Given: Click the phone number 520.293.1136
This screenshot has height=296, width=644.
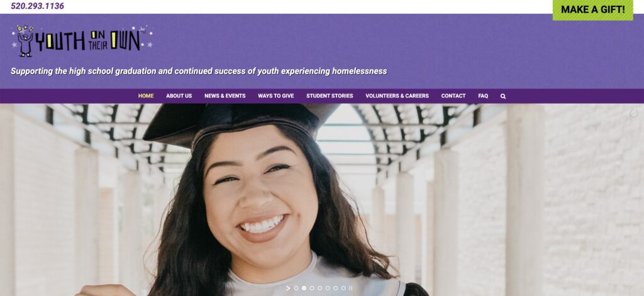Looking at the screenshot, I should pyautogui.click(x=37, y=6).
